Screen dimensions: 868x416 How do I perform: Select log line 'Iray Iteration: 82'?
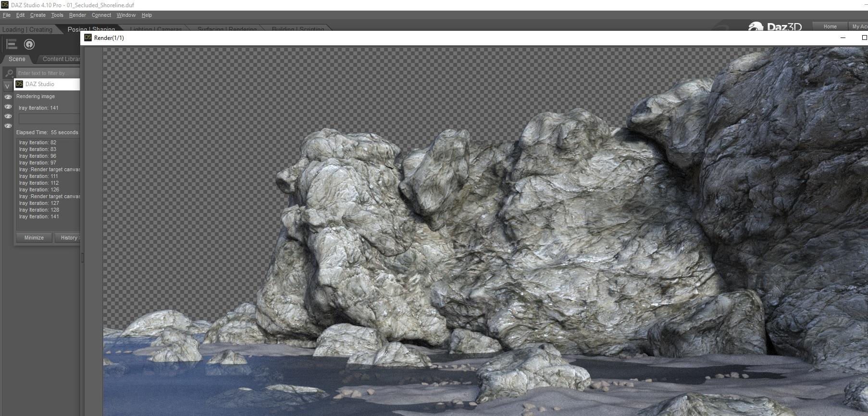37,142
